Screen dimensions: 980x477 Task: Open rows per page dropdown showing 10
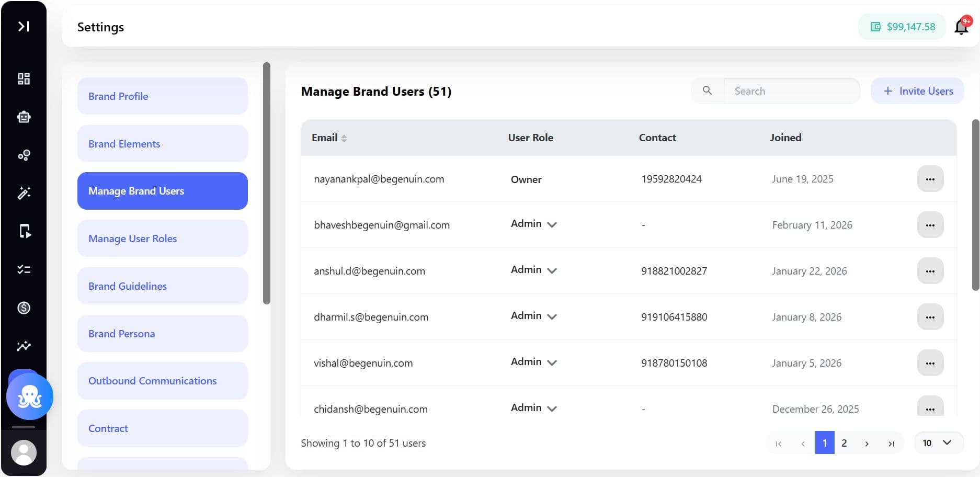click(x=938, y=443)
